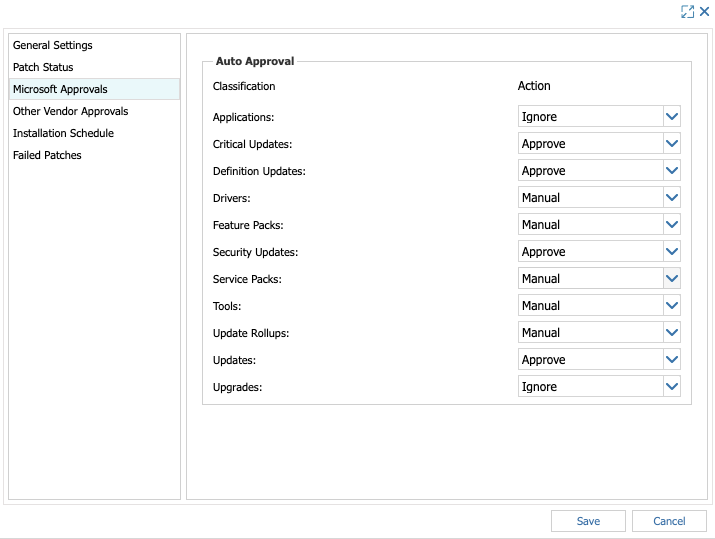Open the Applications action dropdown arrow
The image size is (715, 539).
pyautogui.click(x=672, y=117)
